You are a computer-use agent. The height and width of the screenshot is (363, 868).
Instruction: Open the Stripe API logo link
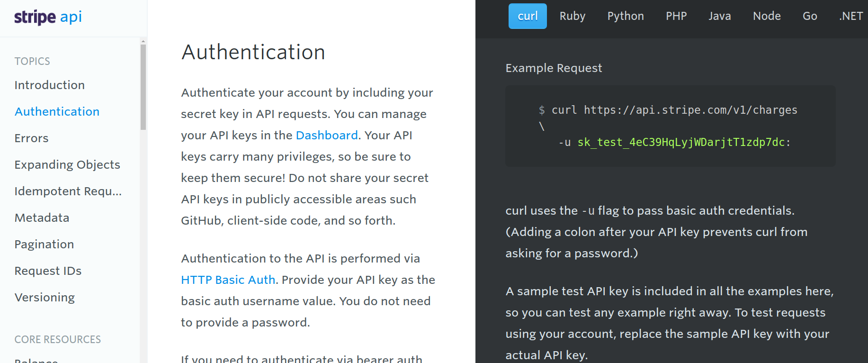tap(48, 17)
